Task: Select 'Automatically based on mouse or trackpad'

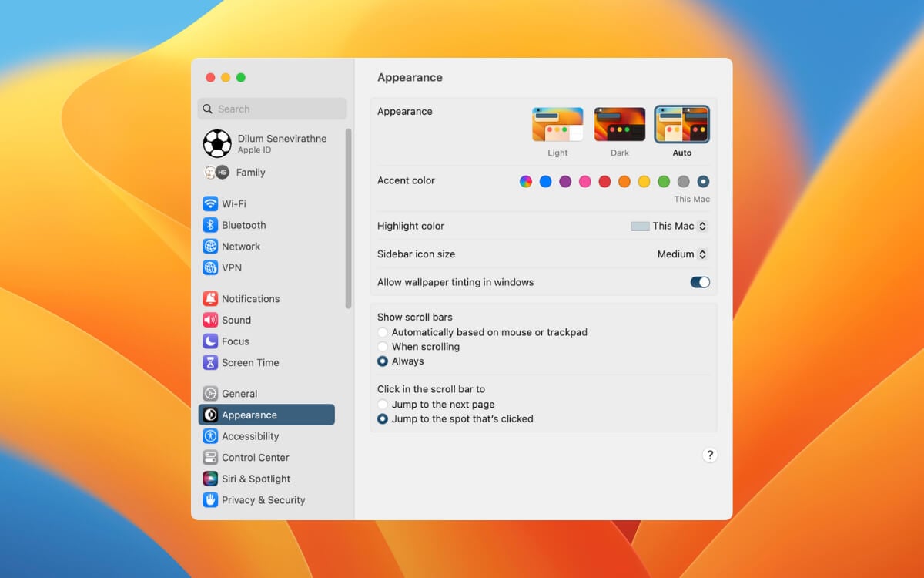Action: point(383,332)
